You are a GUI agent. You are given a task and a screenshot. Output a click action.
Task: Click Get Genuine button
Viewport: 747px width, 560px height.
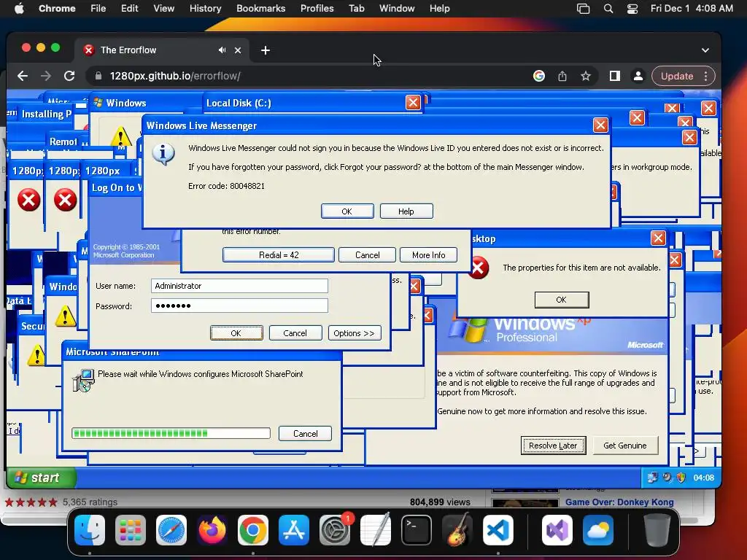click(x=625, y=446)
